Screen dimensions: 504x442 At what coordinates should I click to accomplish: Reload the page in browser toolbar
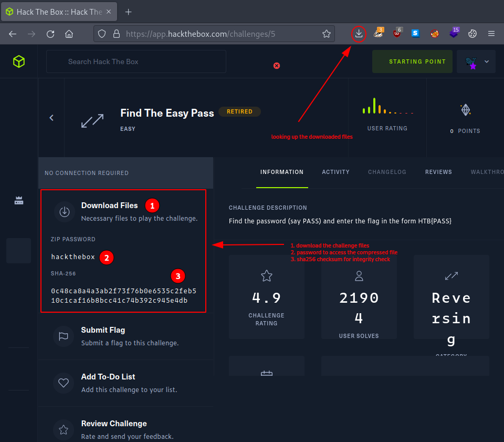click(x=50, y=34)
